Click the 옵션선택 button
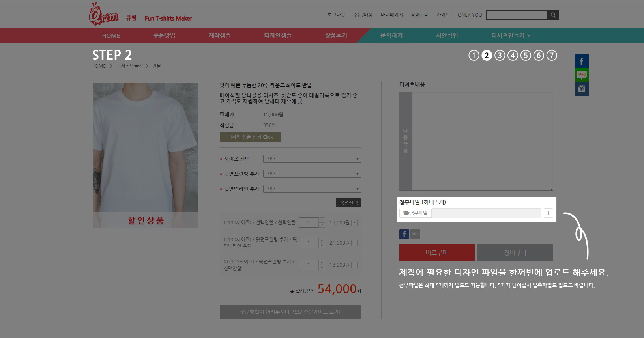The width and height of the screenshot is (644, 338). coord(348,203)
